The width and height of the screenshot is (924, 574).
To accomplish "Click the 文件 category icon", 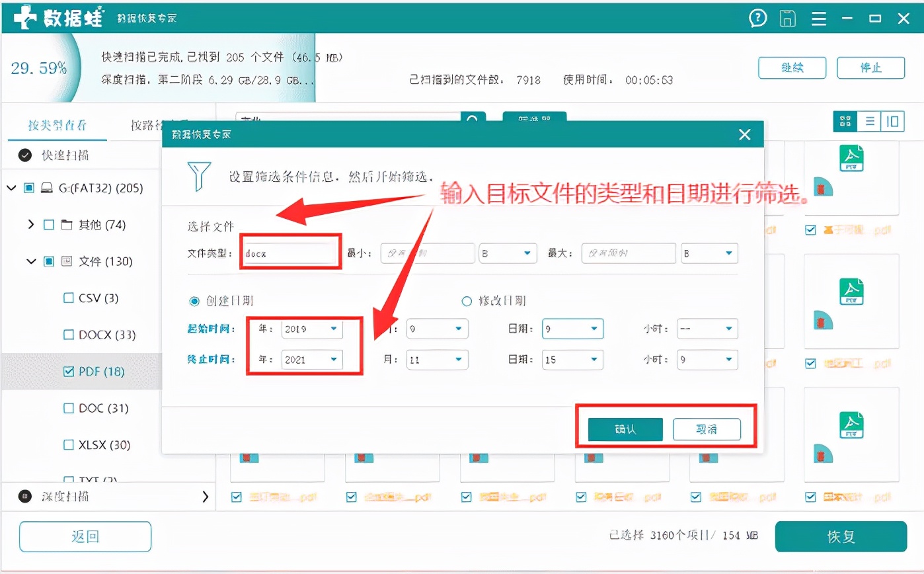I will pos(67,262).
